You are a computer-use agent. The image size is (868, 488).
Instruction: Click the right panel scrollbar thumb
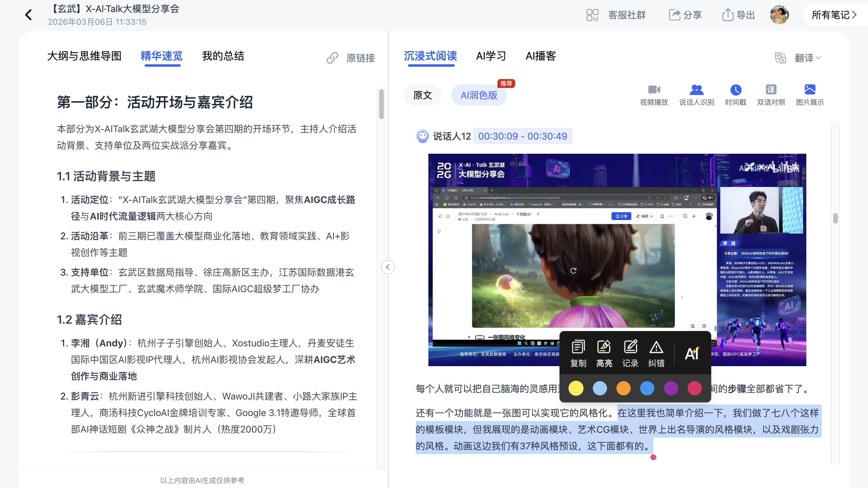835,218
